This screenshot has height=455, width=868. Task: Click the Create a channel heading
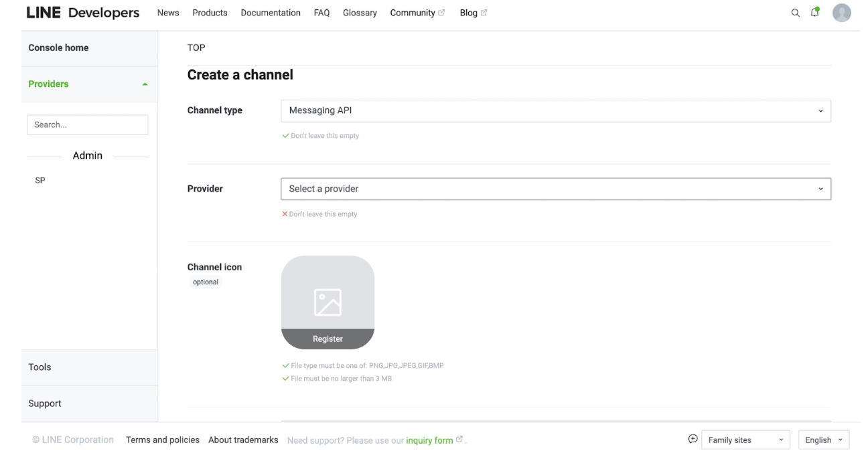click(x=240, y=75)
